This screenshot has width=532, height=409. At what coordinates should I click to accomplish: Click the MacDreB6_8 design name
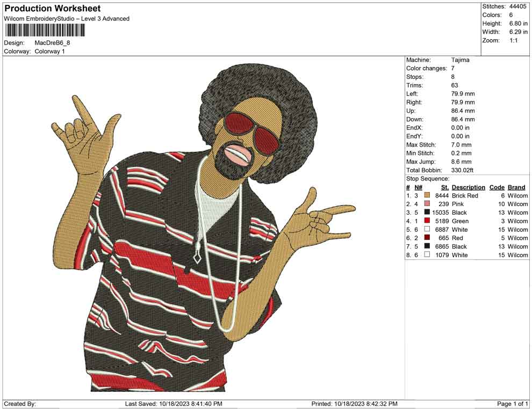(x=52, y=43)
